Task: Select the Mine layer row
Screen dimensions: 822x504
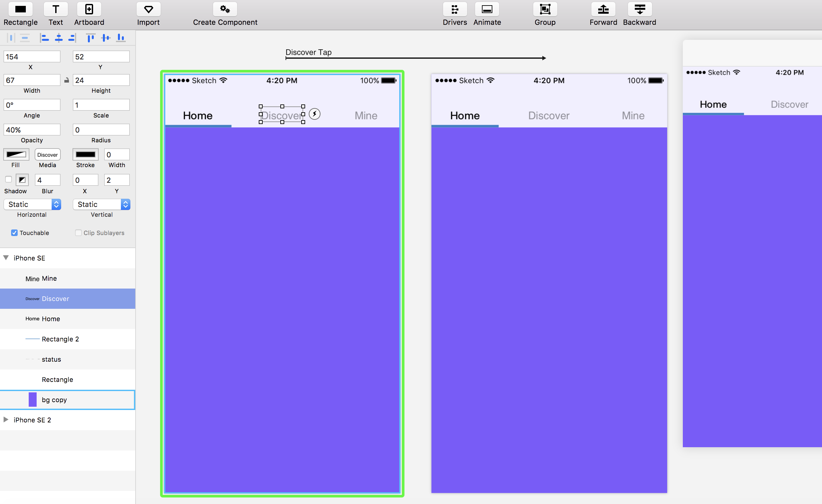Action: click(67, 278)
